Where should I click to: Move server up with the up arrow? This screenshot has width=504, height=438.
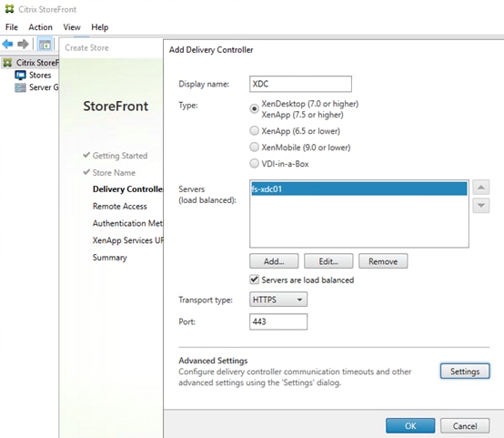point(481,188)
